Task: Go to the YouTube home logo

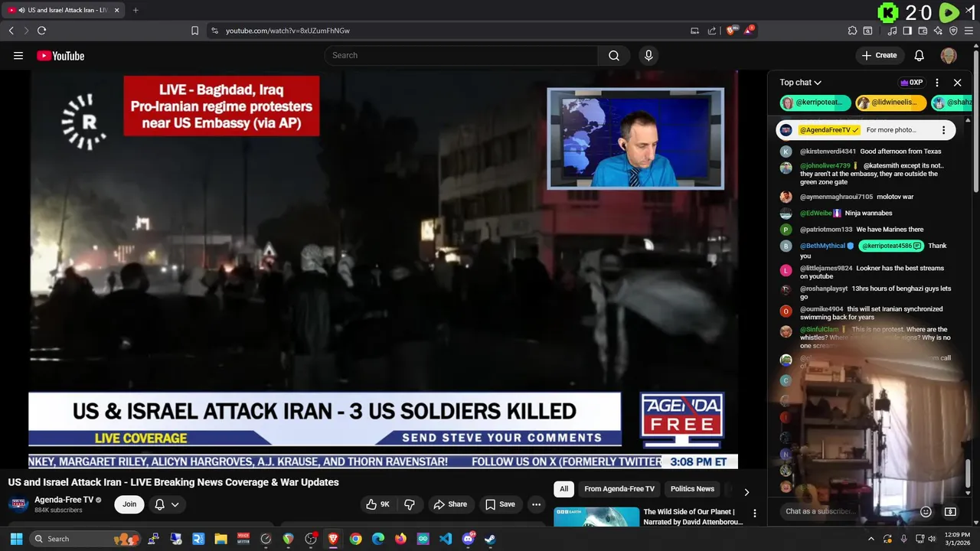Action: coord(60,55)
